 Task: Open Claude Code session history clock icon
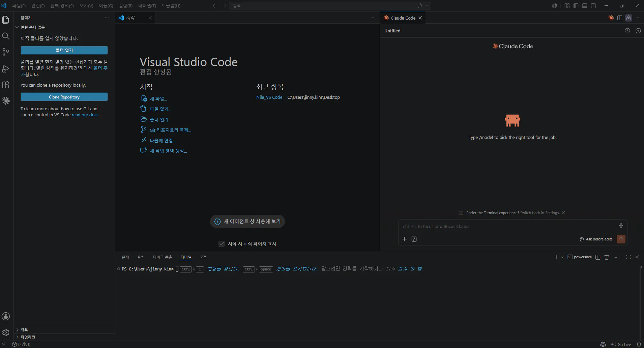point(627,31)
